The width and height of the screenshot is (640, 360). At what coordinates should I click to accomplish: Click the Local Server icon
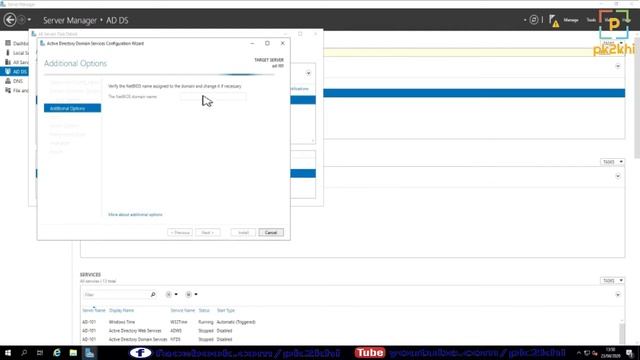[8, 52]
